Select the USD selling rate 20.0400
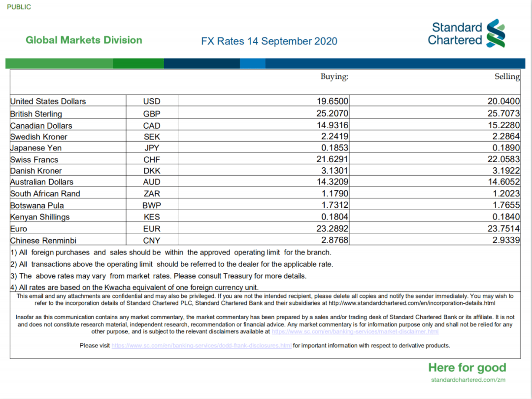The height and width of the screenshot is (399, 532). click(x=503, y=101)
